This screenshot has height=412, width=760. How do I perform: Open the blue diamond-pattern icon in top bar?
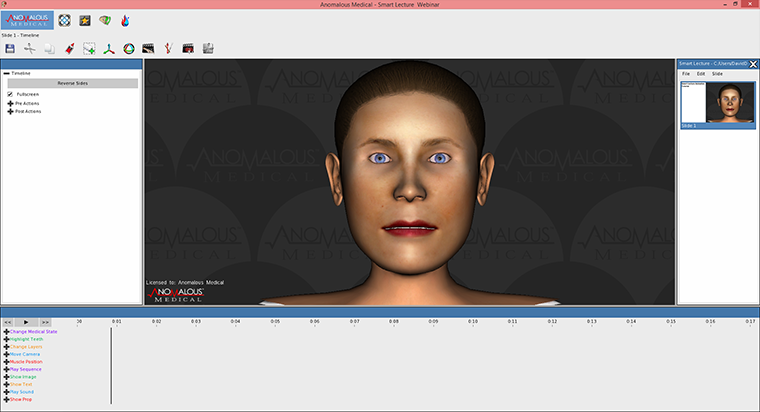[x=64, y=20]
